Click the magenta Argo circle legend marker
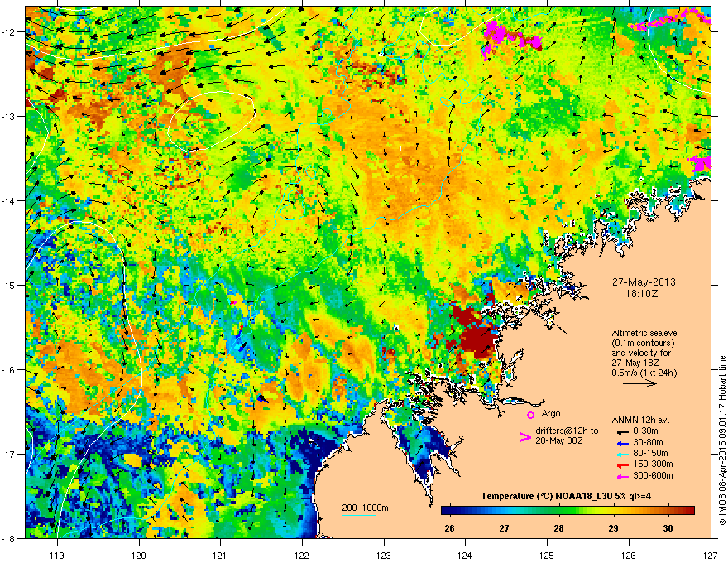Image resolution: width=728 pixels, height=563 pixels. [530, 415]
